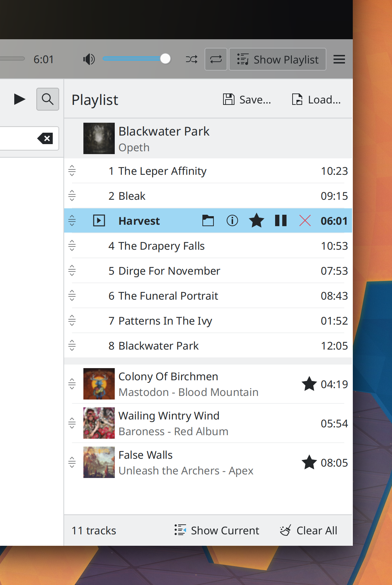Viewport: 392px width, 585px height.
Task: Pause the Harvest track
Action: click(x=281, y=221)
